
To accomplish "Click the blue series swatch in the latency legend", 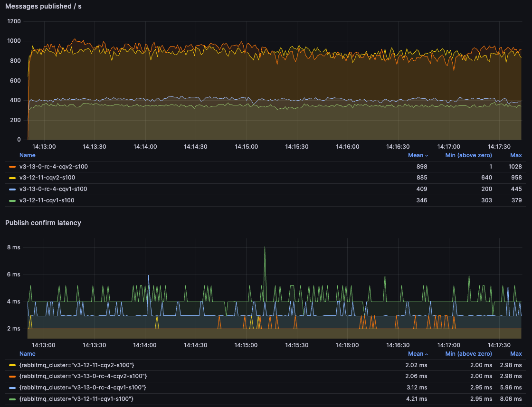I will (12, 388).
